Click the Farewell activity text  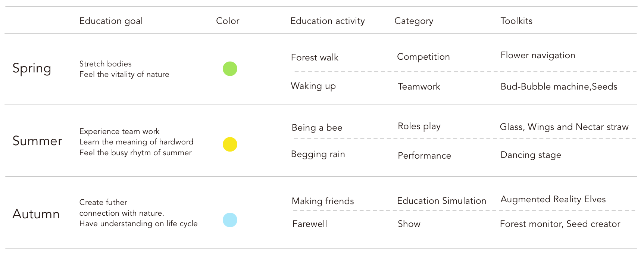click(310, 224)
